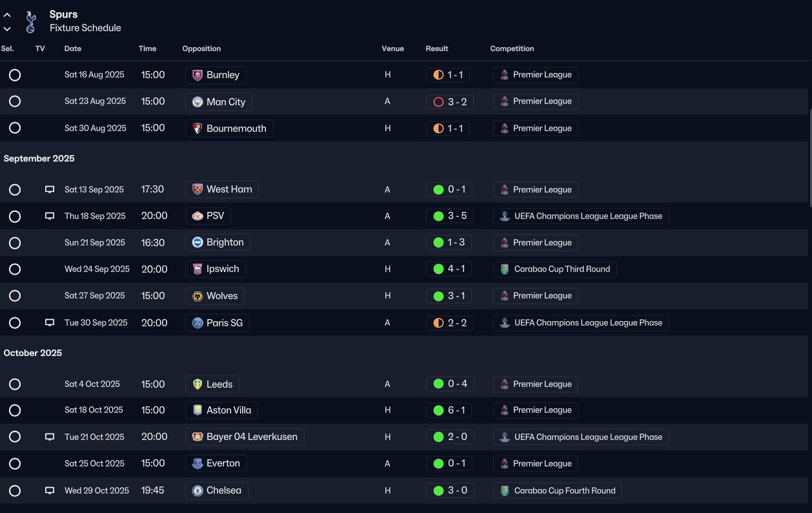
Task: Click the Man City club badge
Action: [198, 102]
